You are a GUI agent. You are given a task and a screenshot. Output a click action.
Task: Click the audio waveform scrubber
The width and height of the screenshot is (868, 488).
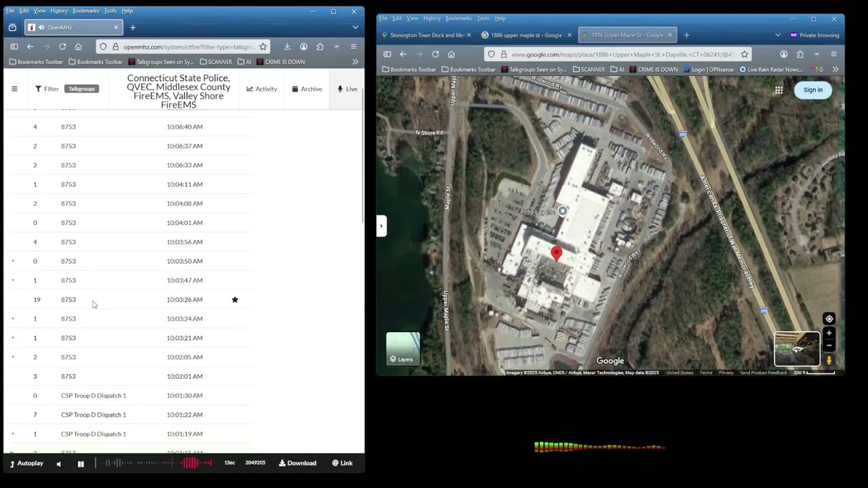click(x=154, y=463)
